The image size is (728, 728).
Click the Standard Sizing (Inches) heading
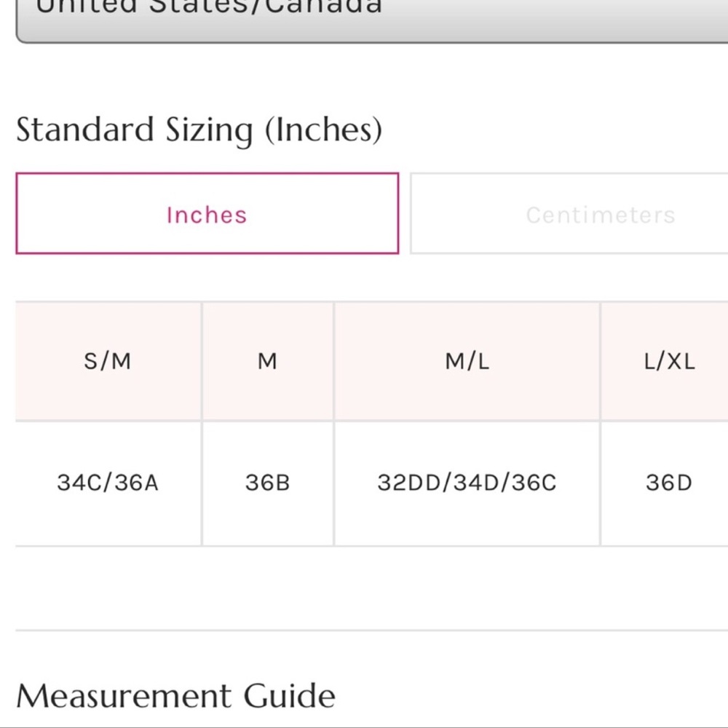(x=199, y=130)
